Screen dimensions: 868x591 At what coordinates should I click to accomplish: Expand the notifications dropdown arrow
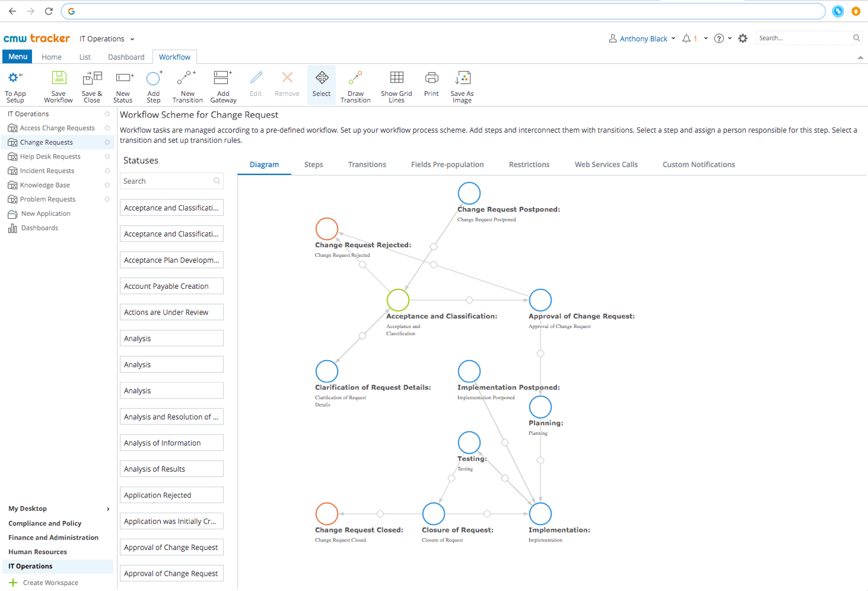tap(706, 39)
